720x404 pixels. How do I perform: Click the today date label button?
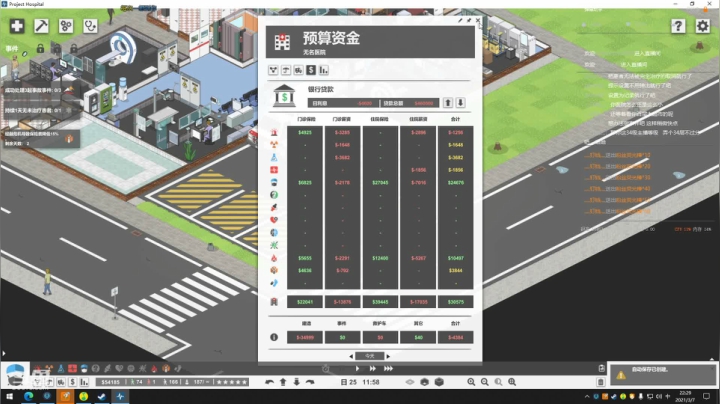pyautogui.click(x=370, y=356)
